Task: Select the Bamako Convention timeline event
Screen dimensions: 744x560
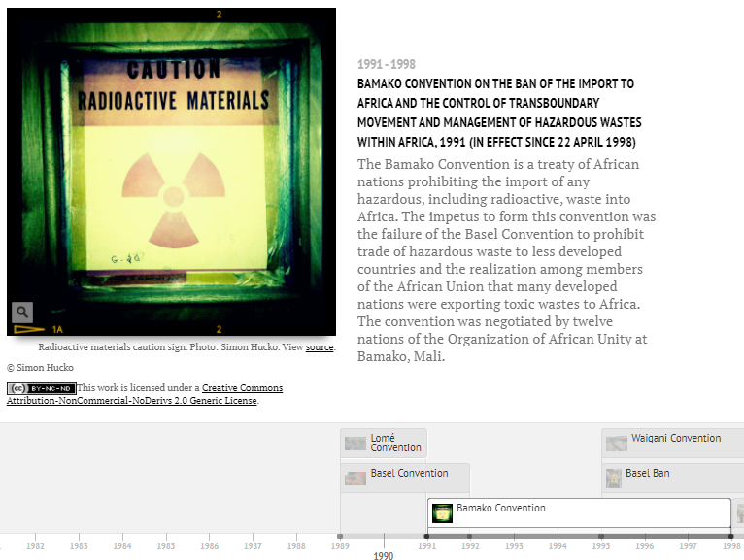Action: [x=579, y=512]
